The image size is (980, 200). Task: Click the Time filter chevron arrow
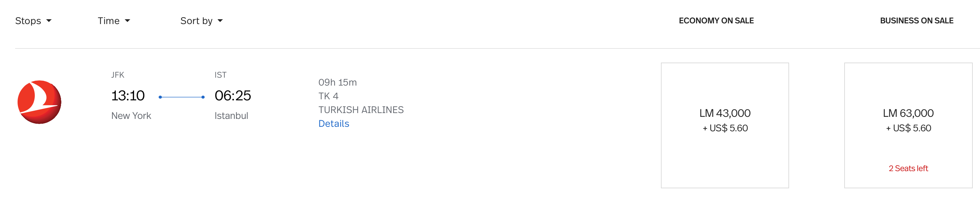click(x=127, y=21)
